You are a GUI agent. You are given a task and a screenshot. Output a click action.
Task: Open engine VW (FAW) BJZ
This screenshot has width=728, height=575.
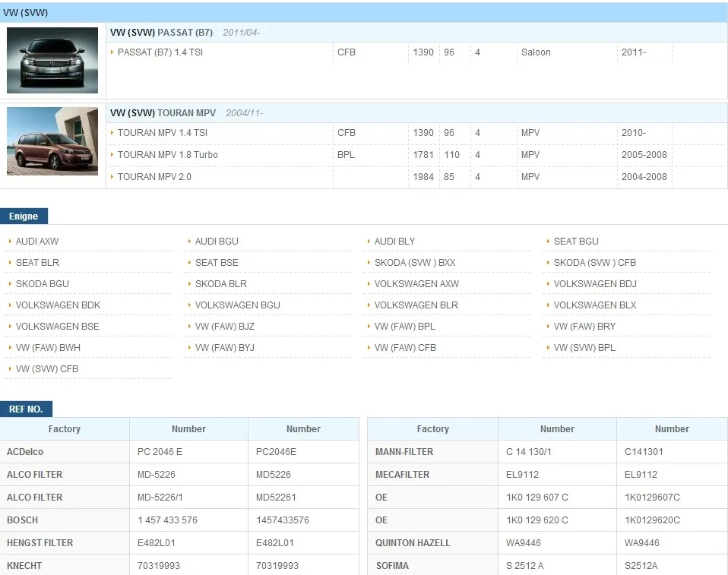225,327
